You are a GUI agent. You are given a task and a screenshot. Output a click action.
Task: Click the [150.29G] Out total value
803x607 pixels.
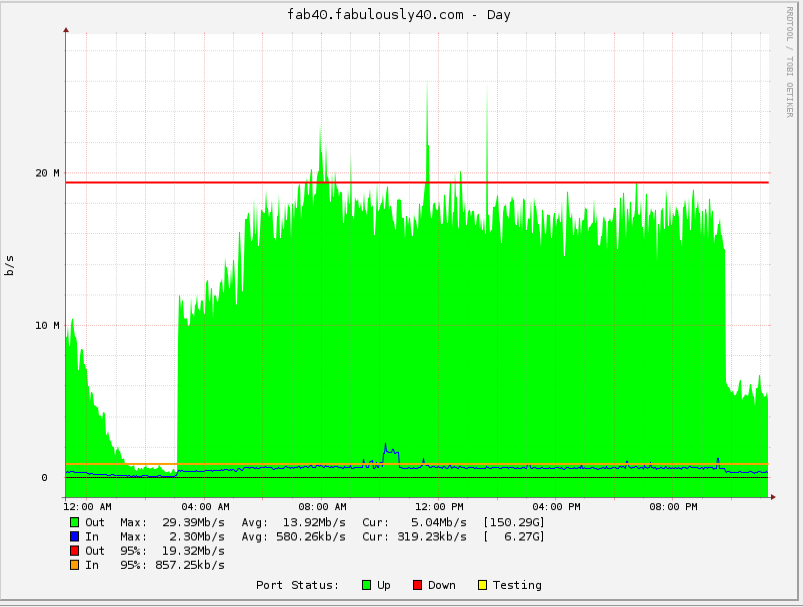coord(514,522)
